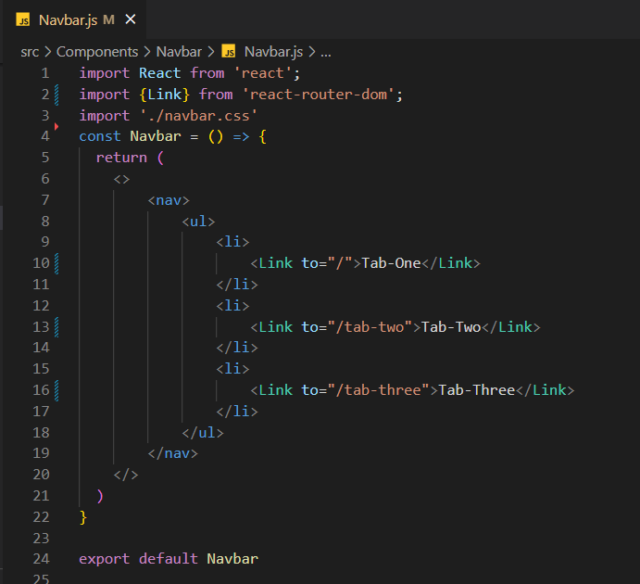This screenshot has width=640, height=584.
Task: Click the git change marker on line 2
Action: pos(57,94)
